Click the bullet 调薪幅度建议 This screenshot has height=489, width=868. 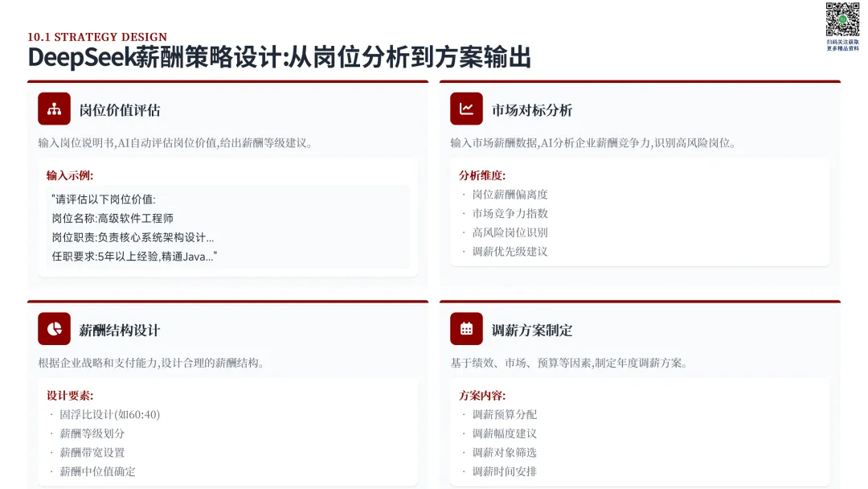pyautogui.click(x=504, y=434)
